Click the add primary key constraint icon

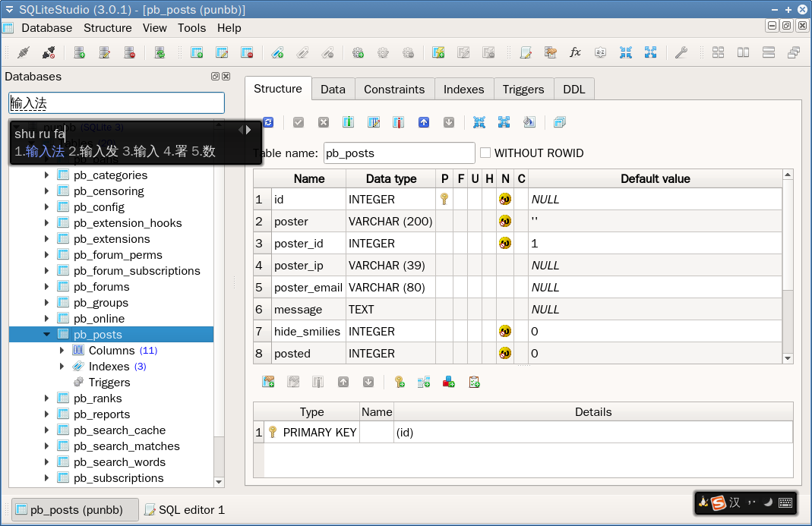click(399, 382)
